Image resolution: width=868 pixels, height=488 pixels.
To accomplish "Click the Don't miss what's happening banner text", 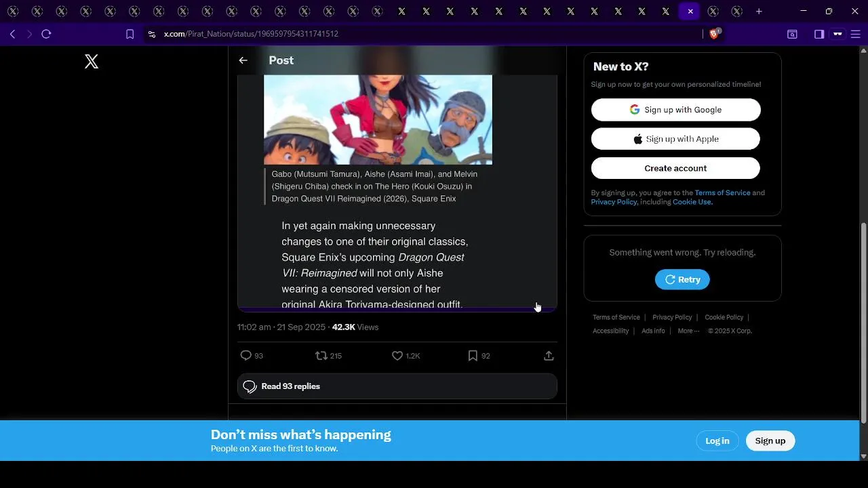I will tap(301, 434).
